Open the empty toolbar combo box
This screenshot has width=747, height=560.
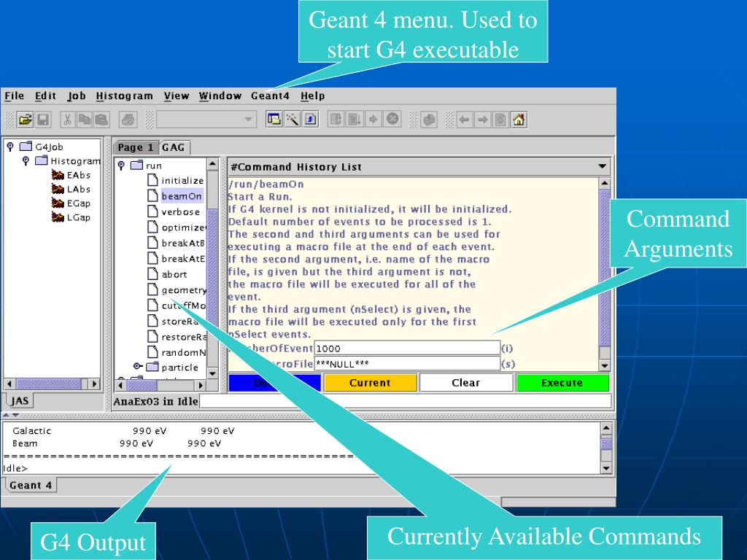pyautogui.click(x=206, y=120)
